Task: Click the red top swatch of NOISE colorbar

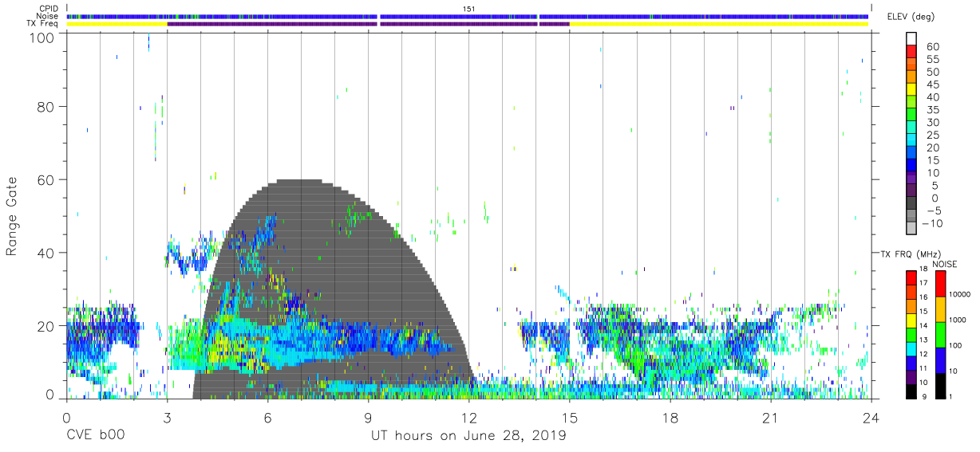Action: pos(940,284)
